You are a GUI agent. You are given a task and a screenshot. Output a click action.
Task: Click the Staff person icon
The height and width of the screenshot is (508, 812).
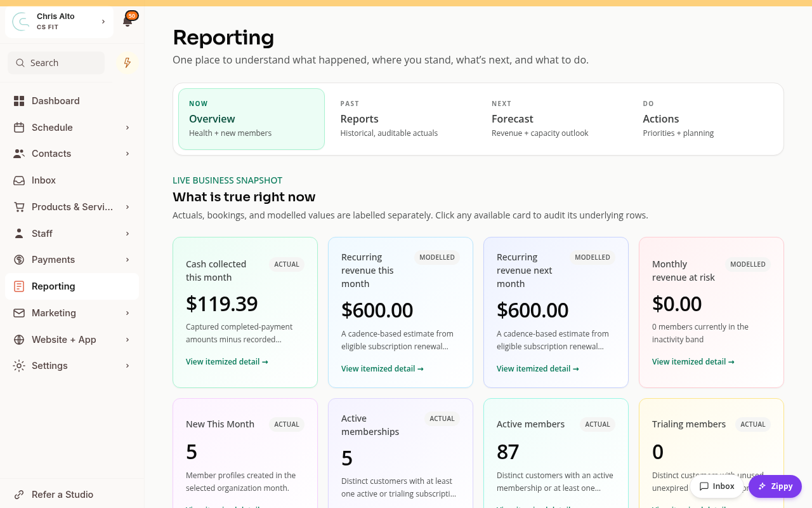(19, 234)
